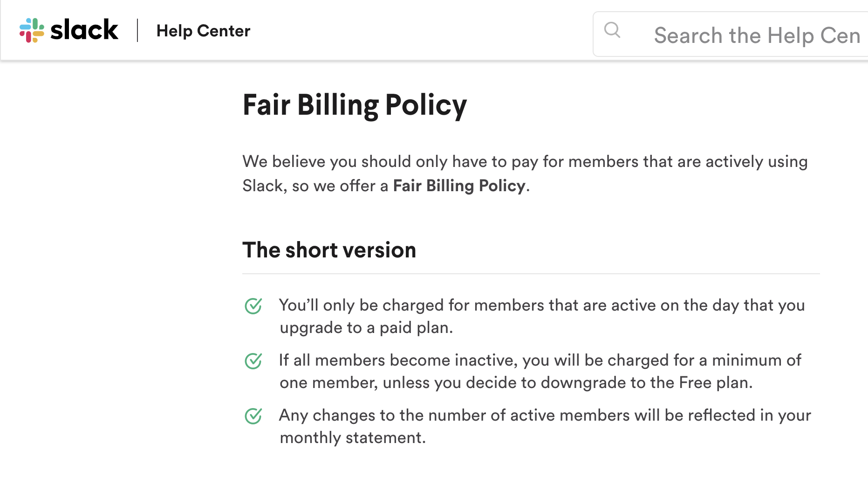Click the bullet about downgrading to Free plan
Screen dimensions: 868x485
click(x=540, y=371)
